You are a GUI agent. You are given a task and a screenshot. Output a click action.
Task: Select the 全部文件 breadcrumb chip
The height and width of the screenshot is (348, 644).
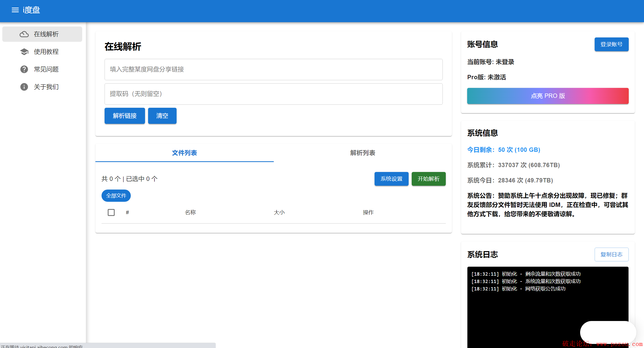click(116, 196)
